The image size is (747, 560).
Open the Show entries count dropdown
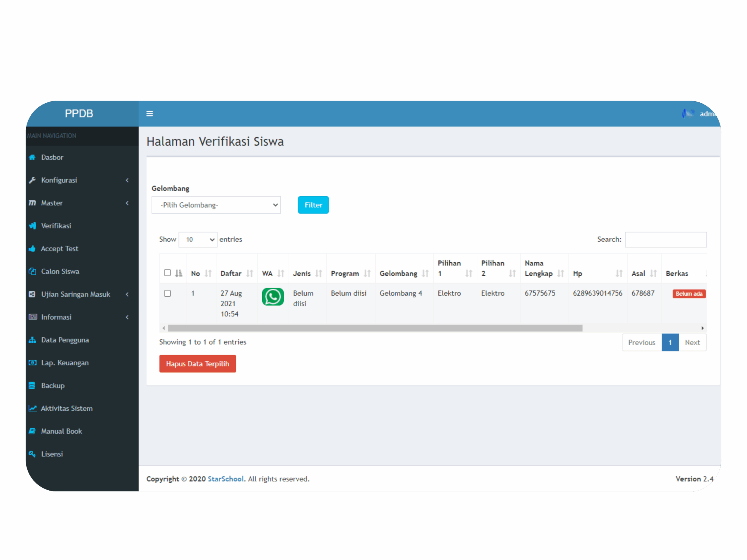pos(198,240)
